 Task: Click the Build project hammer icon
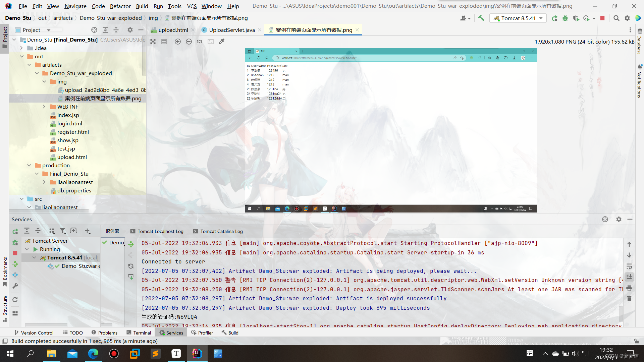(481, 18)
